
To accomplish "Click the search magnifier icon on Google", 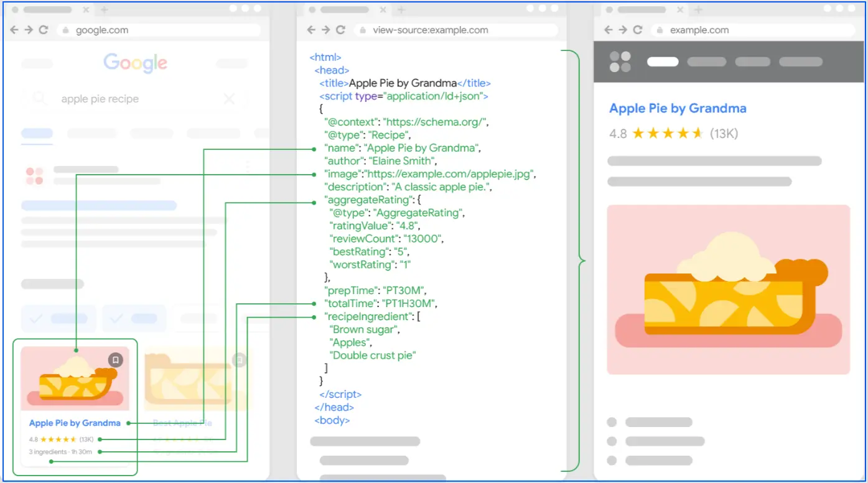I will click(x=40, y=98).
